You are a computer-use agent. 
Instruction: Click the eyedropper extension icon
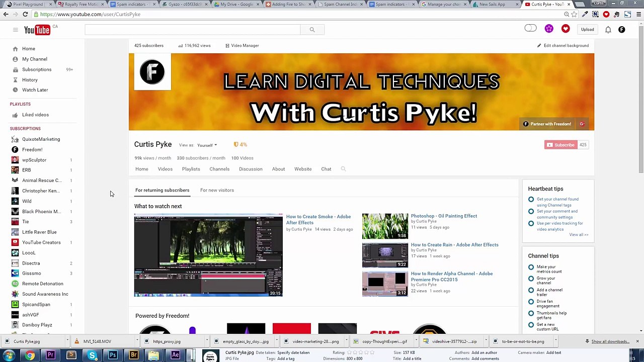(585, 15)
